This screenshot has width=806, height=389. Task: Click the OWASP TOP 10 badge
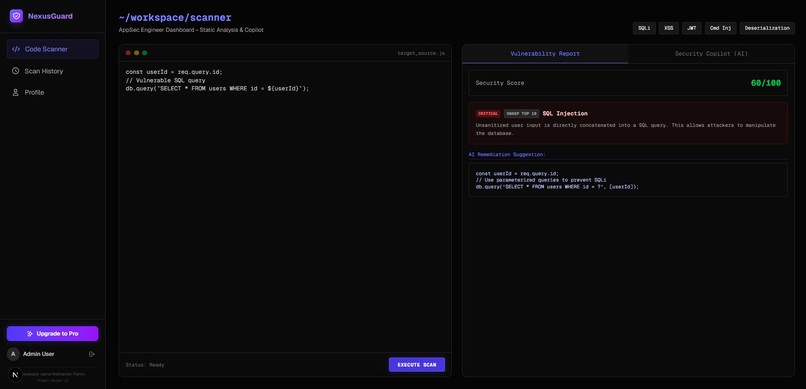521,114
